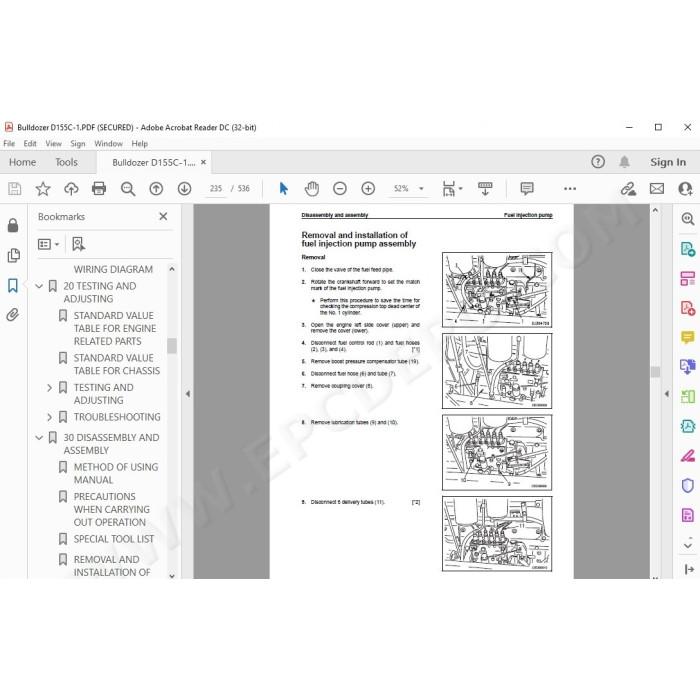Show more tools ellipsis
This screenshot has height=700, width=700.
570,189
